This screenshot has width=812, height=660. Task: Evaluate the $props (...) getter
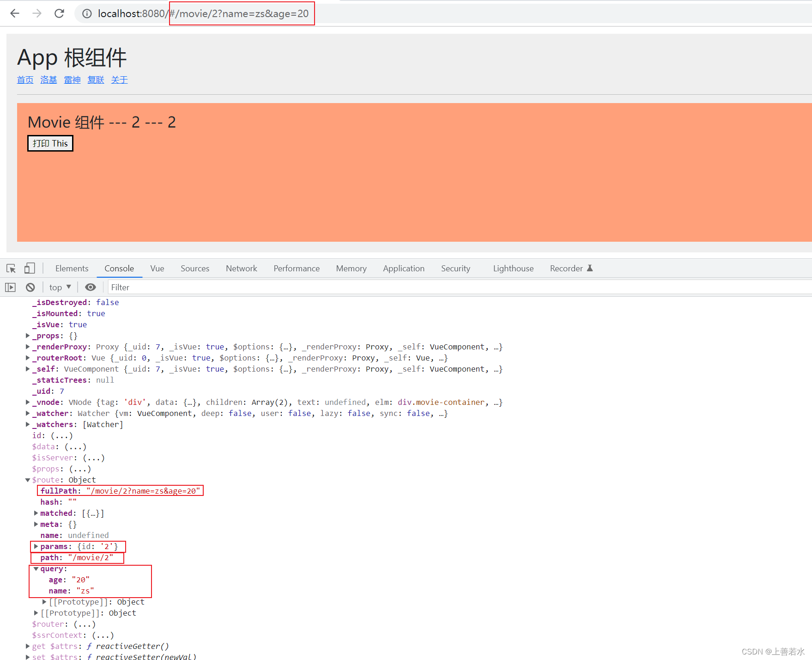click(x=80, y=469)
